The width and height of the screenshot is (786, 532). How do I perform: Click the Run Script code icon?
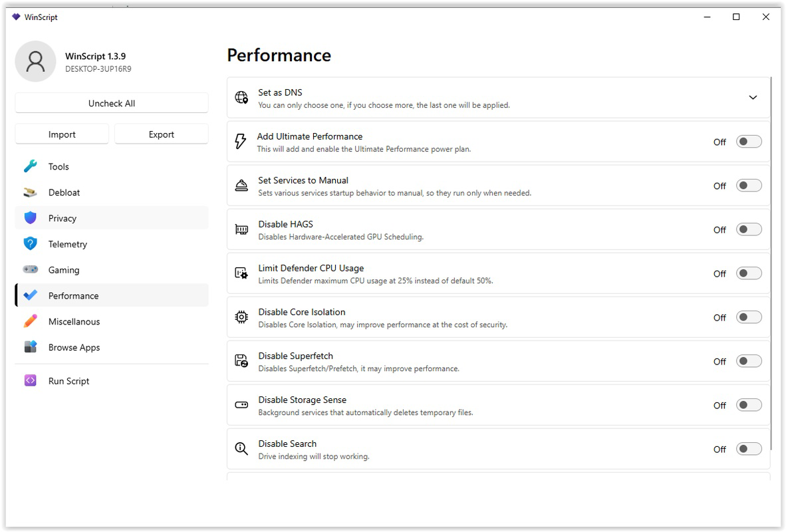click(30, 380)
